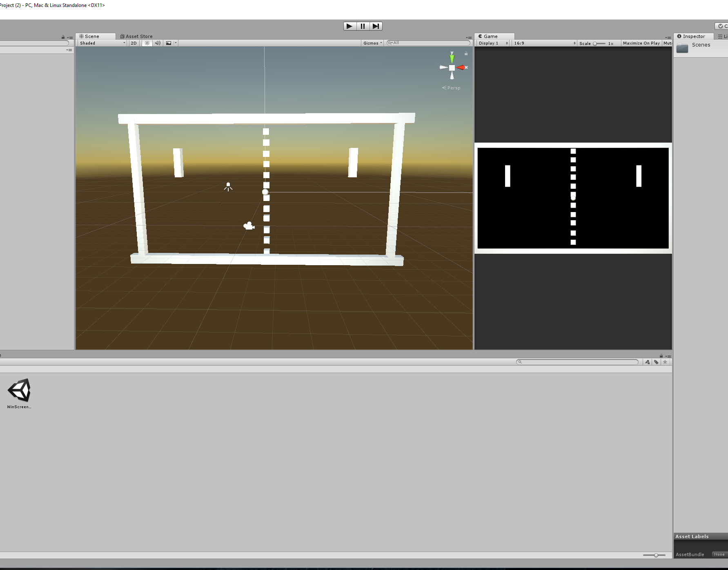Select the camera gizmo in Scene

coord(249,226)
